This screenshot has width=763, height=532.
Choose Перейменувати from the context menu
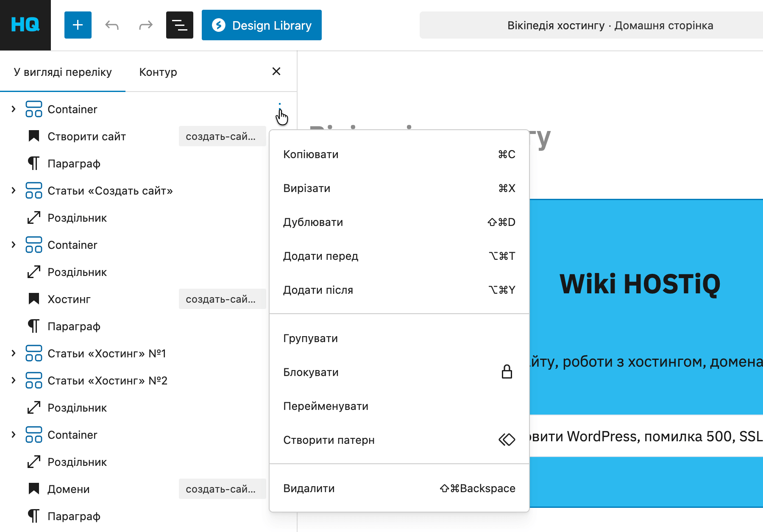399,406
